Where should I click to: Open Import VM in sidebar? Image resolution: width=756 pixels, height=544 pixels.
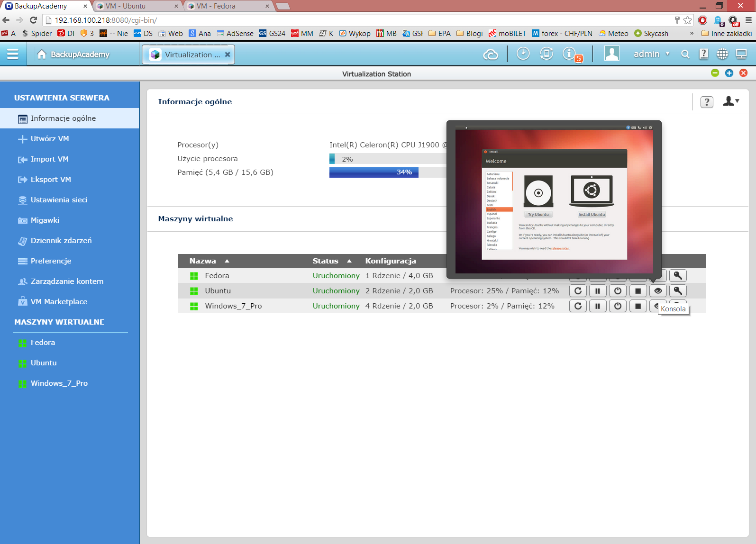[x=70, y=159]
